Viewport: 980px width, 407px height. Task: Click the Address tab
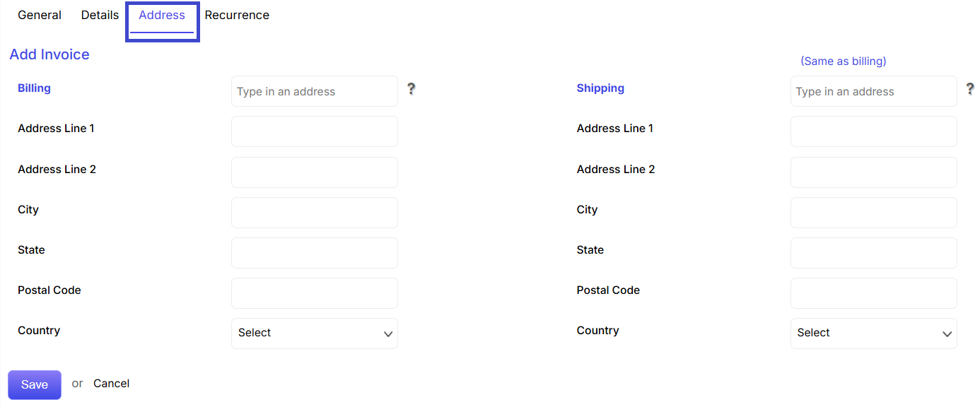(x=162, y=15)
